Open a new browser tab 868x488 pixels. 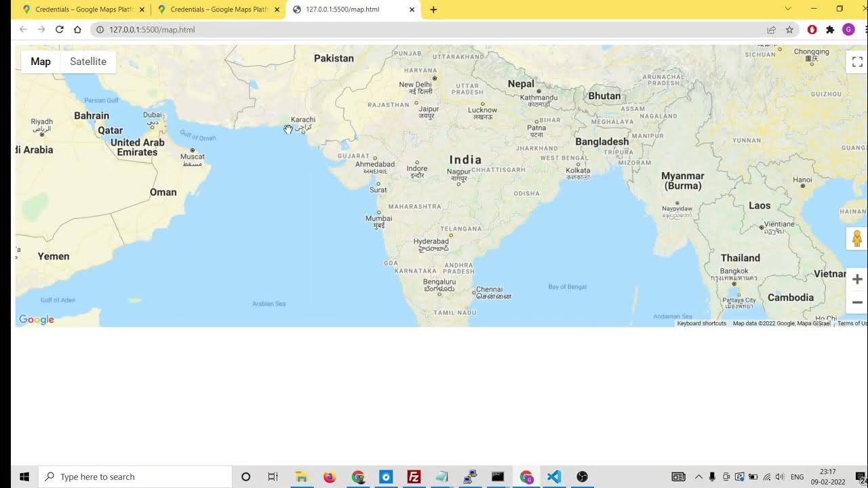(x=433, y=9)
